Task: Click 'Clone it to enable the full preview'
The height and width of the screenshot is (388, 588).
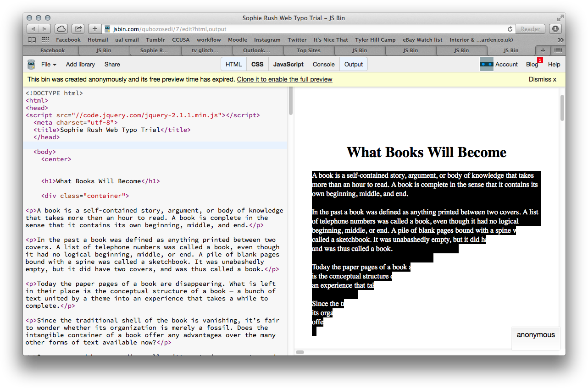Action: coord(284,79)
